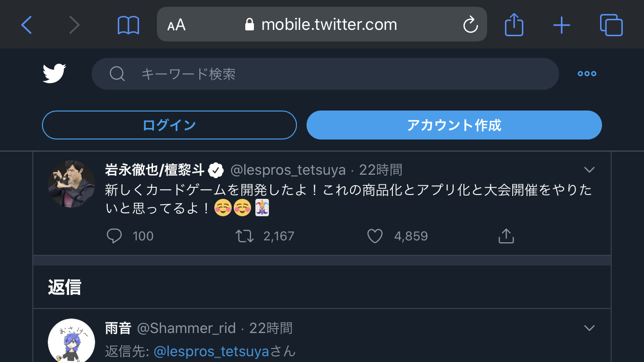
Task: Open a new tab with plus icon
Action: pos(561,25)
